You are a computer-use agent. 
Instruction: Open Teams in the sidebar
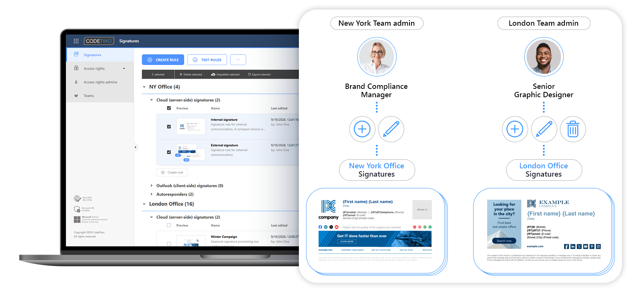pyautogui.click(x=89, y=96)
